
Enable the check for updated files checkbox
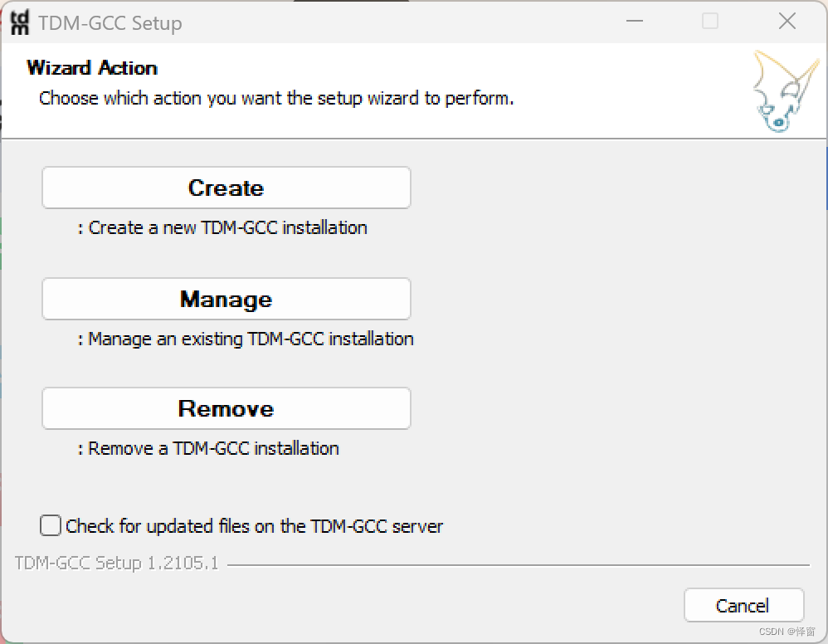tap(51, 526)
